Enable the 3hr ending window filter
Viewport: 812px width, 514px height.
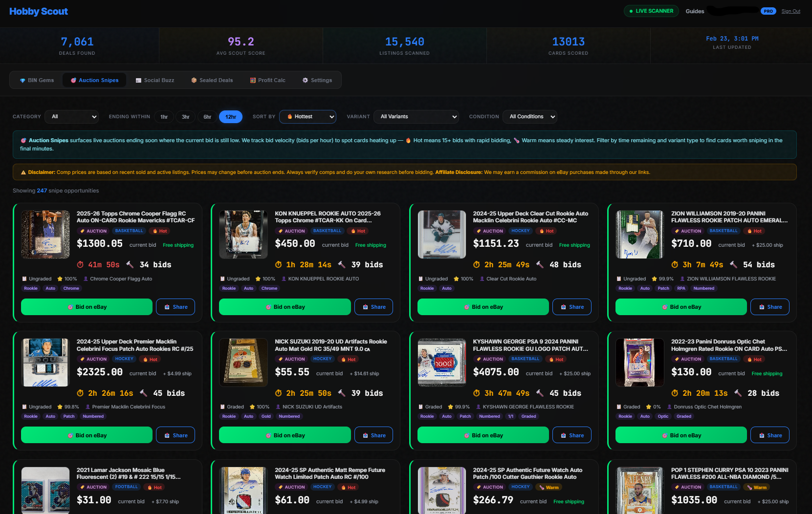pos(185,117)
